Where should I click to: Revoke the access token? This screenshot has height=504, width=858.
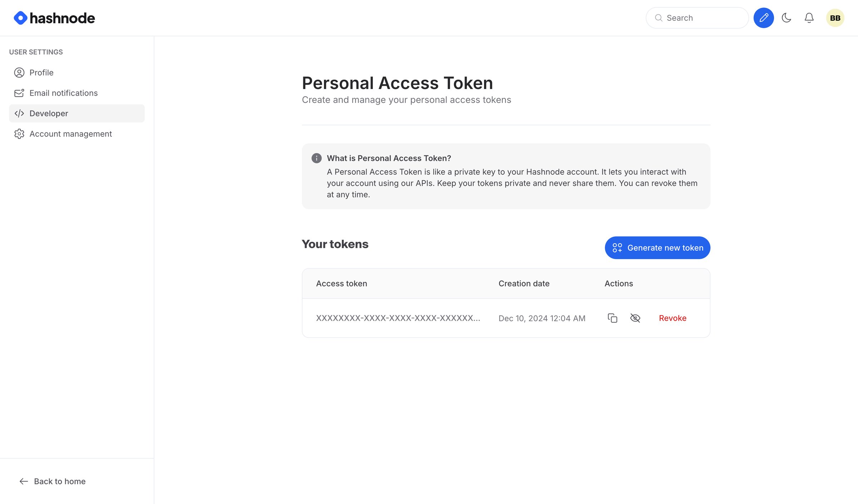672,318
